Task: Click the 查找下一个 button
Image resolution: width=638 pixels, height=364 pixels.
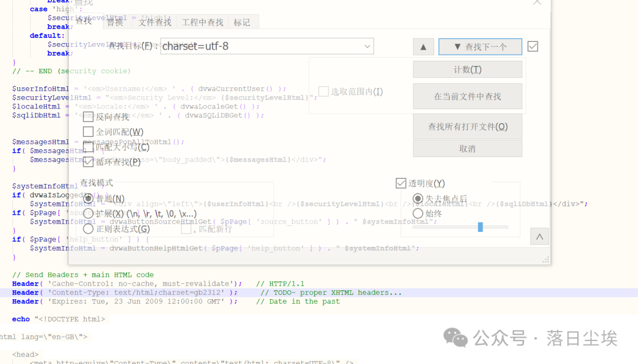Action: pyautogui.click(x=480, y=47)
